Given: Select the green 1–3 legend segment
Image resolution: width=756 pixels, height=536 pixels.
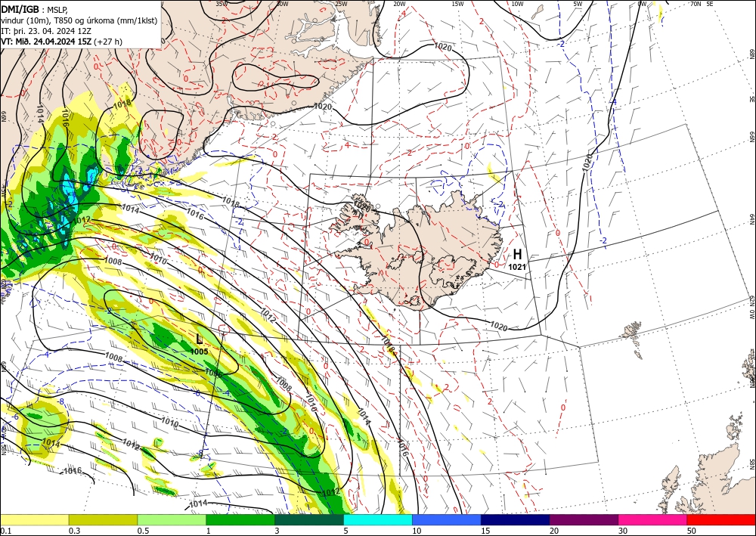Looking at the screenshot, I should [x=240, y=519].
